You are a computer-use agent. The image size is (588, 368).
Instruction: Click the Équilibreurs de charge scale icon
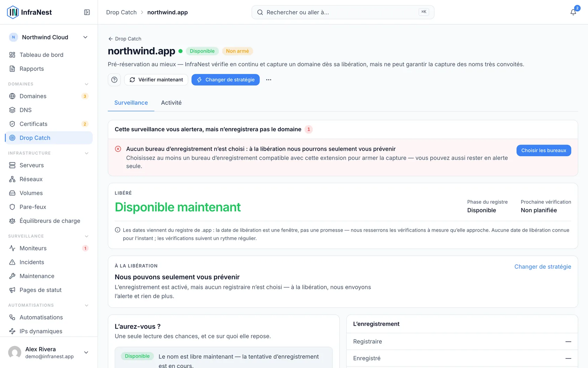click(12, 221)
